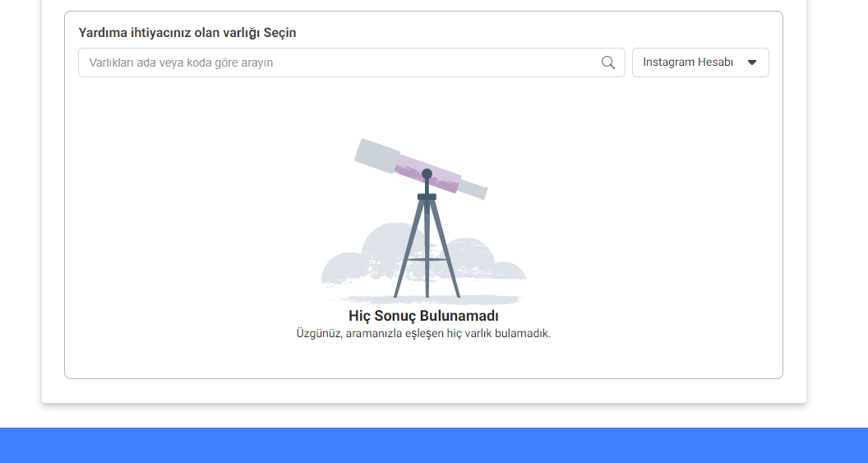The width and height of the screenshot is (868, 463).
Task: Click 'Yardıma ihtiyacınız olan varlığı Seçin' label
Action: (187, 33)
